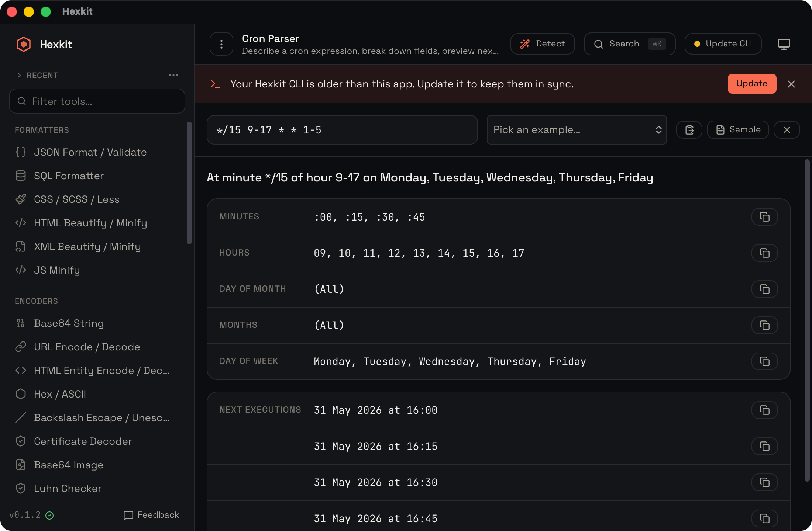The width and height of the screenshot is (812, 531).
Task: Click the Detect magic wand button
Action: pyautogui.click(x=543, y=44)
